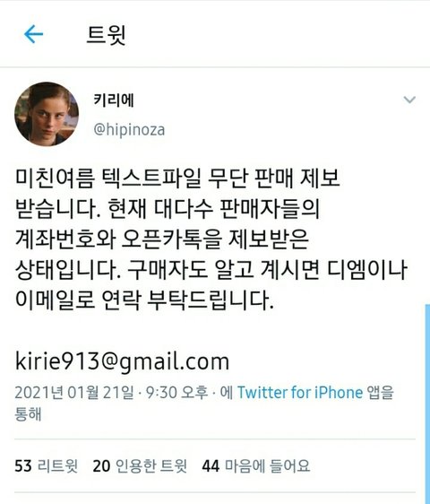
Task: Tap the tweet line starting with 미친여름 텍스트파일
Action: pos(177,178)
